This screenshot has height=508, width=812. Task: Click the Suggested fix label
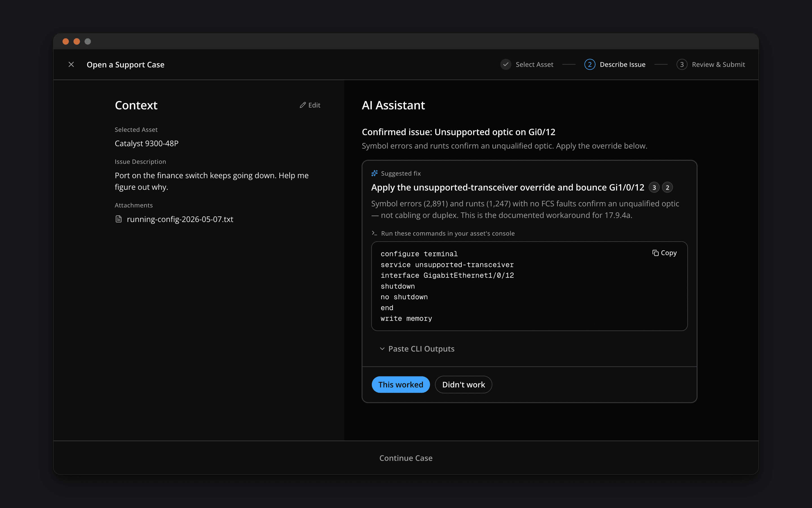[x=401, y=173]
